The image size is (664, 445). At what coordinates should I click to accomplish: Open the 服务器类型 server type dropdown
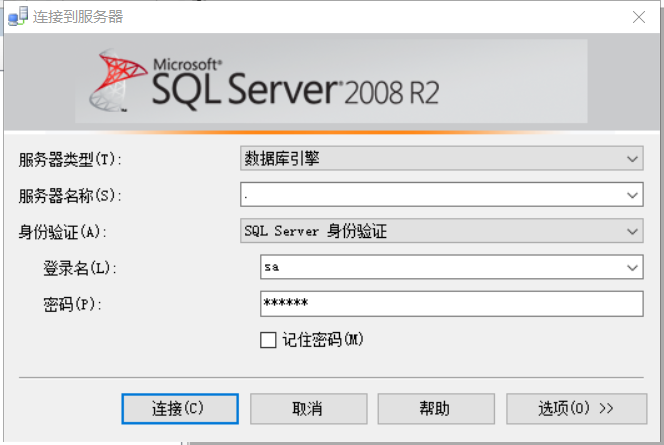coord(442,158)
